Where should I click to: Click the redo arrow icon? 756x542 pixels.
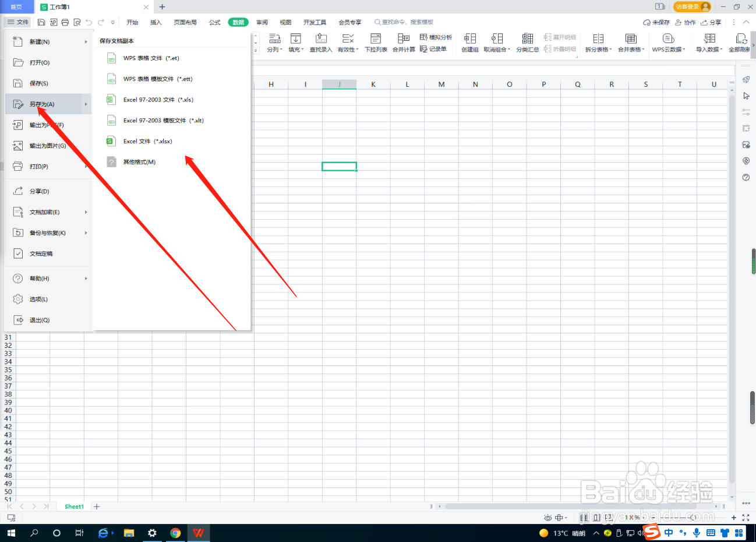(101, 22)
